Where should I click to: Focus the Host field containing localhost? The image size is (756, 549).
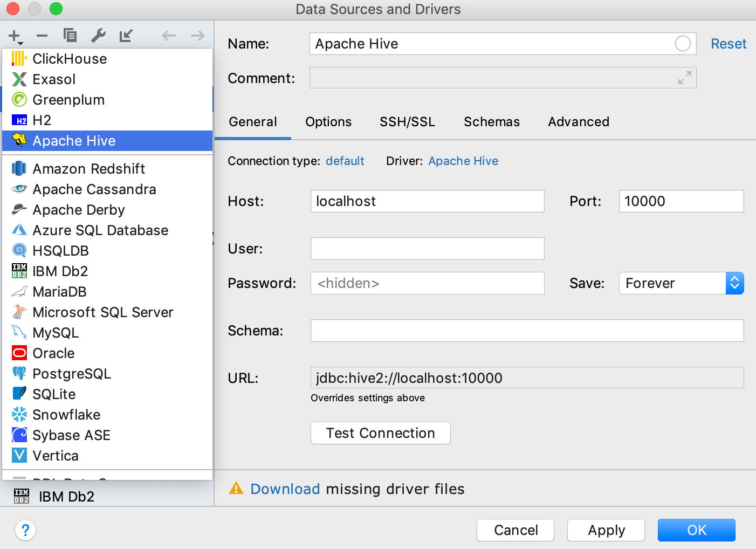(428, 201)
